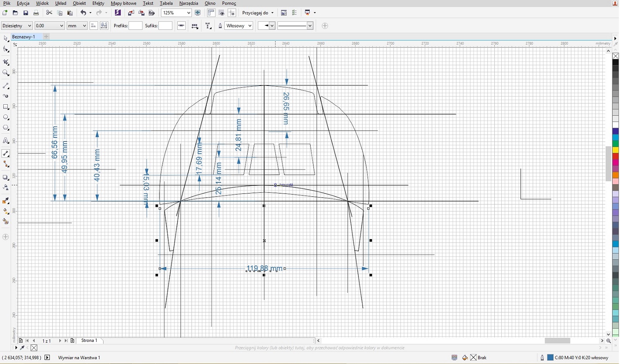
Task: Select the Color Eyedropper tool
Action: (6, 201)
